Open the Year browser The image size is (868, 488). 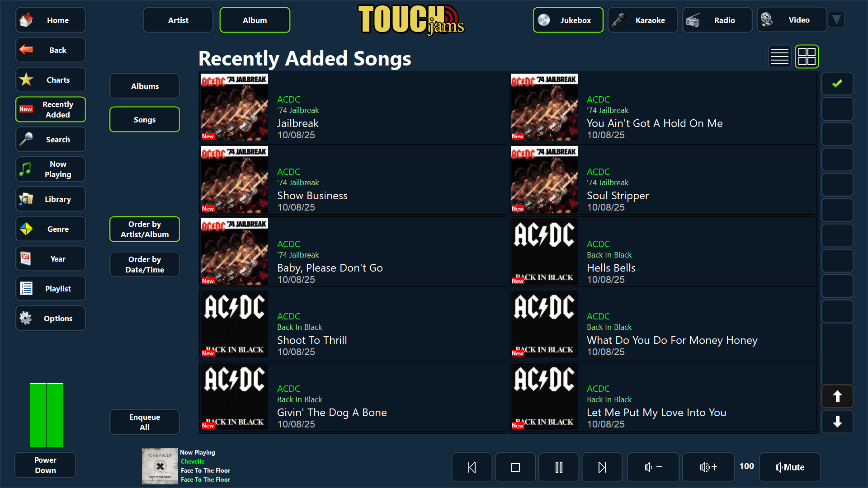click(51, 258)
